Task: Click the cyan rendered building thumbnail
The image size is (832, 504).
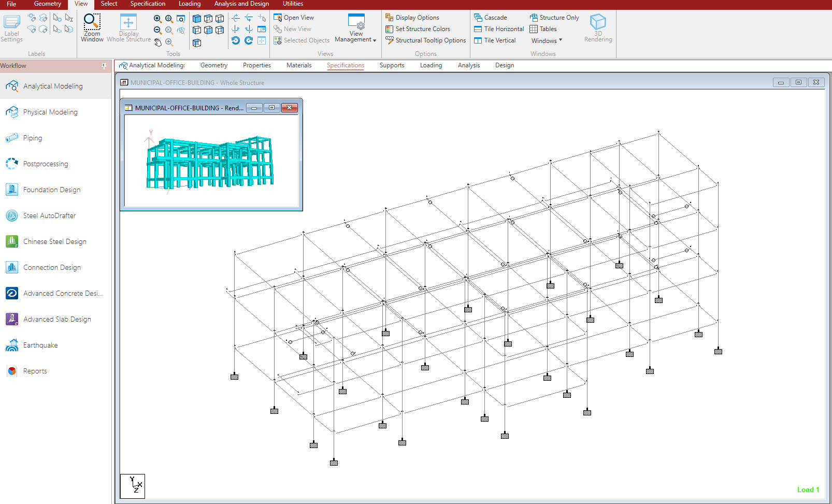Action: (210, 162)
